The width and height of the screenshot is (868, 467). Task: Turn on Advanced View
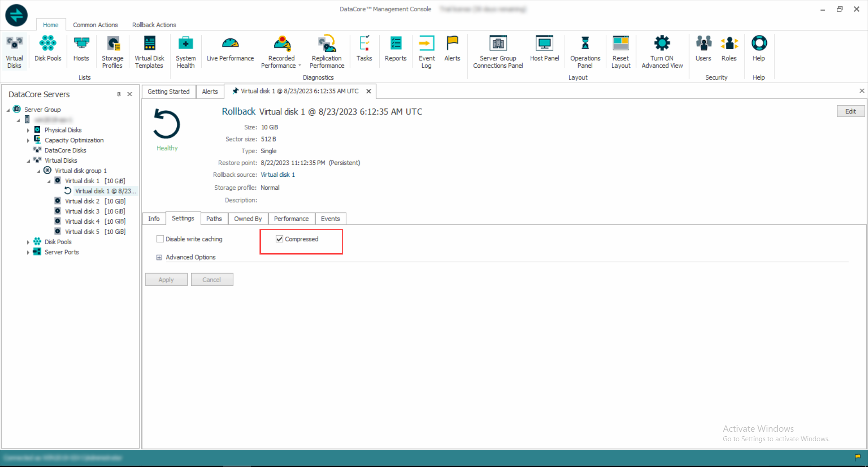click(x=662, y=52)
